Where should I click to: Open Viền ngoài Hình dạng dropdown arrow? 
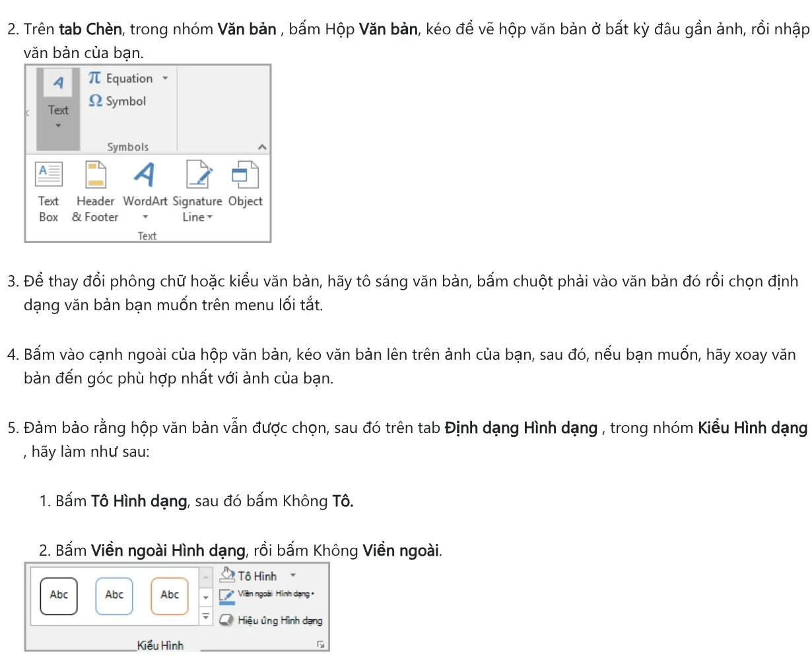[x=312, y=594]
